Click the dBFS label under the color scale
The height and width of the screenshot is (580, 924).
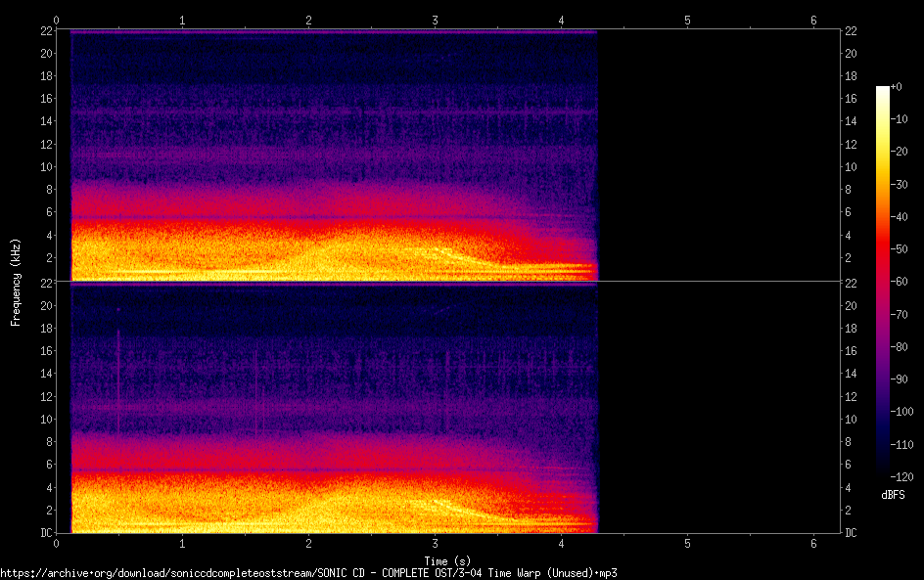893,495
